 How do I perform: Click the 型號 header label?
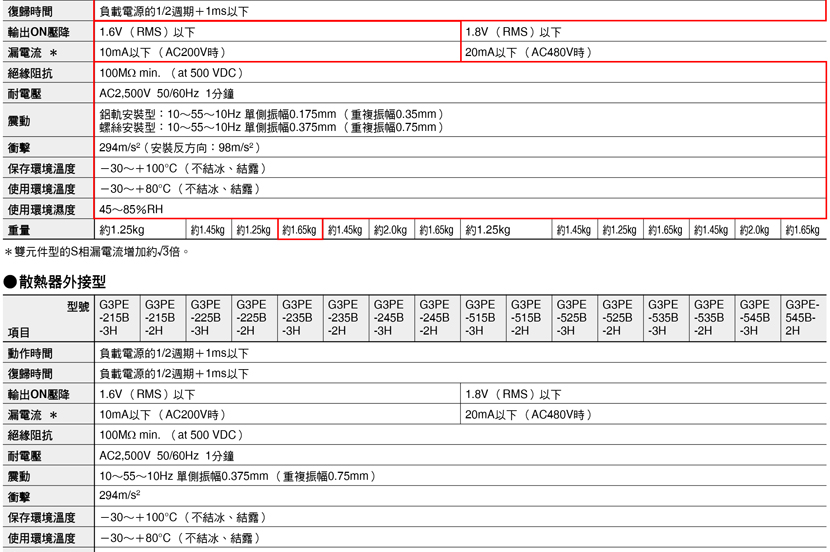[78, 306]
